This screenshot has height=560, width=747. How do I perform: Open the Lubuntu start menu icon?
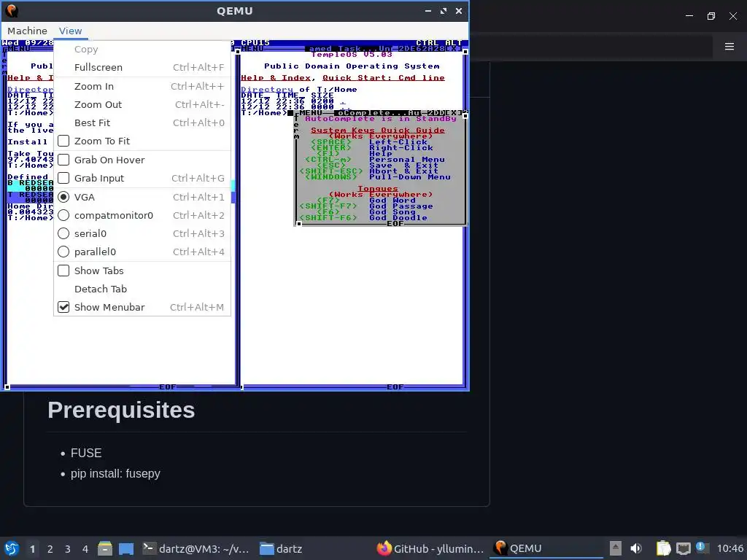[12, 548]
